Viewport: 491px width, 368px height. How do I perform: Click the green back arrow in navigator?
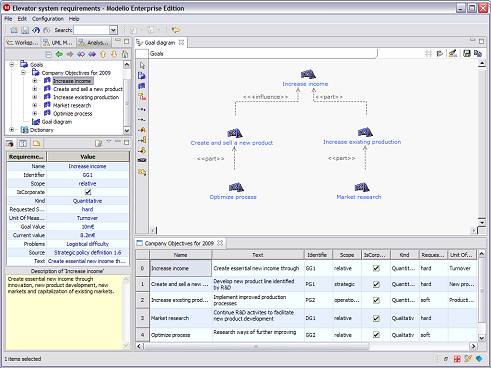click(59, 54)
